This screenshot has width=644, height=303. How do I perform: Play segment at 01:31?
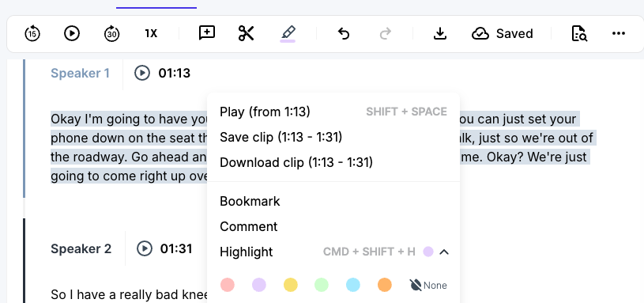click(145, 248)
